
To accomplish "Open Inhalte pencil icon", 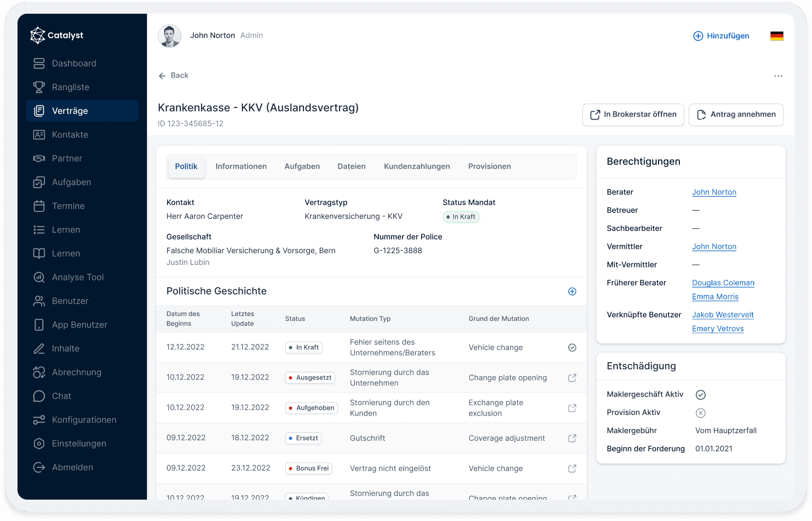I will (x=39, y=349).
